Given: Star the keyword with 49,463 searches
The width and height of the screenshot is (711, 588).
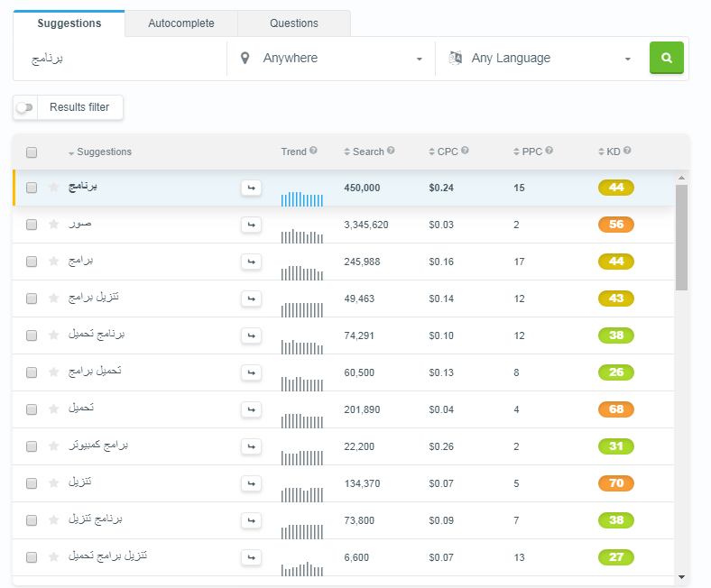Looking at the screenshot, I should tap(53, 299).
